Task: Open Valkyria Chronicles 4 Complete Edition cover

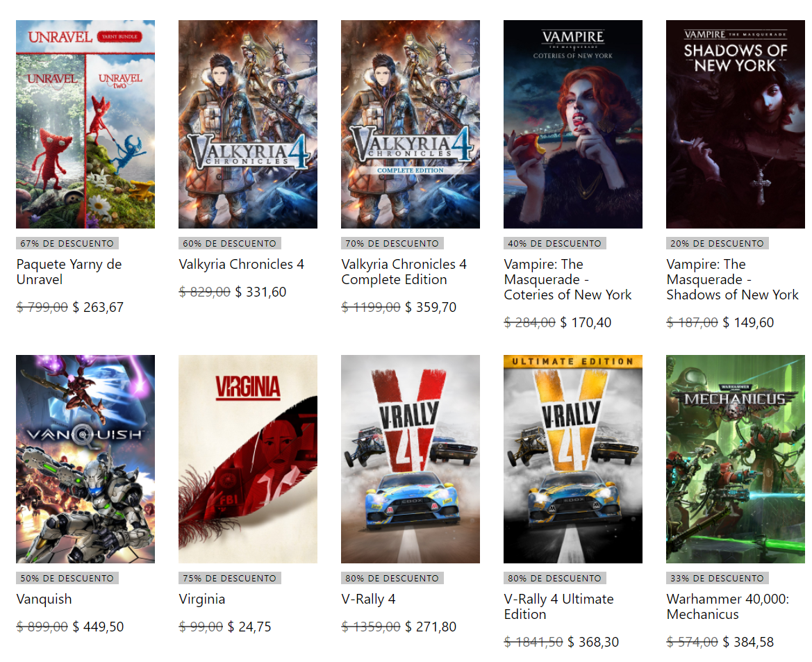Action: 411,124
